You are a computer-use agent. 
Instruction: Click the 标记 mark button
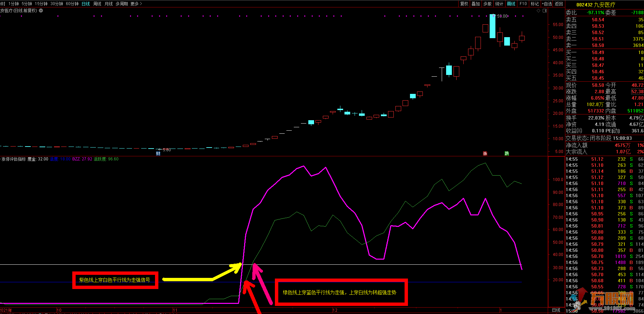[x=535, y=4]
